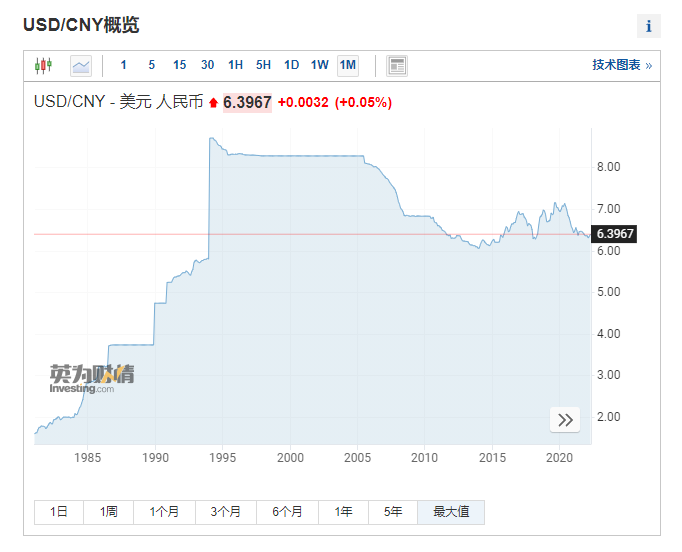Open the news overlay icon in toolbar
The height and width of the screenshot is (552, 682).
click(x=397, y=66)
